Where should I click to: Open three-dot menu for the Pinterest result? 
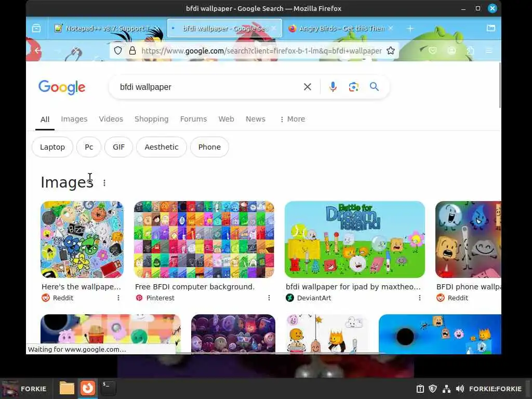(269, 298)
